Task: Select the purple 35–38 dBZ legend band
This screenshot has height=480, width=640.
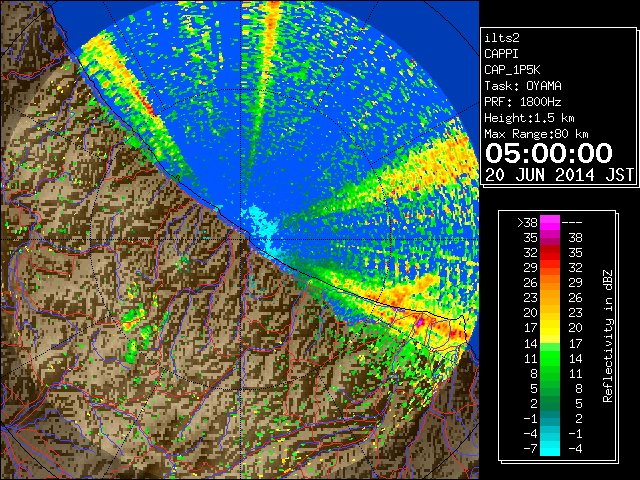Action: pyautogui.click(x=550, y=238)
